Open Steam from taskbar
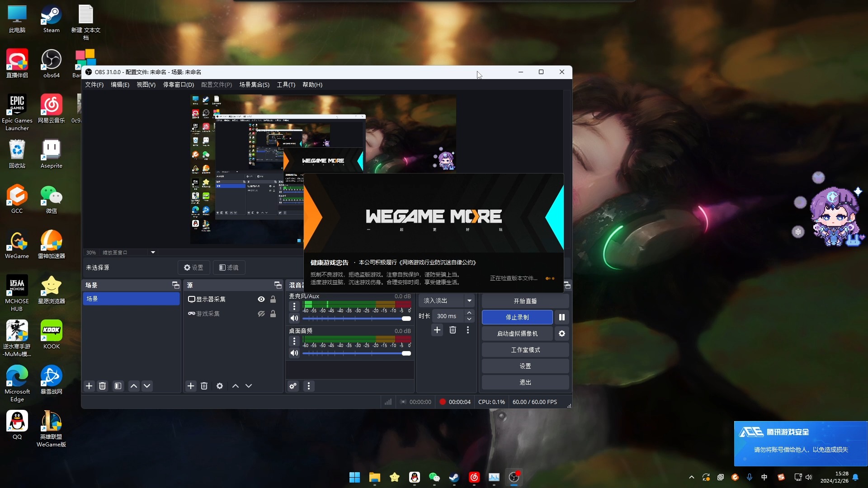This screenshot has width=868, height=488. (x=454, y=477)
